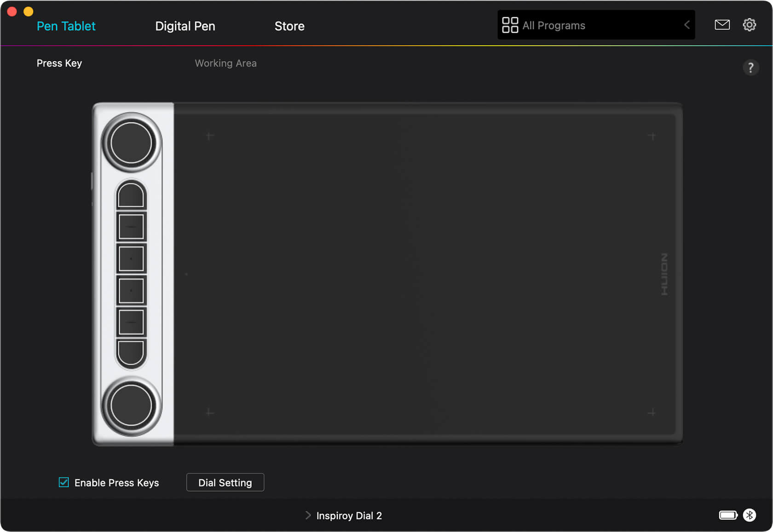Select the first rounded-top press key

(131, 195)
